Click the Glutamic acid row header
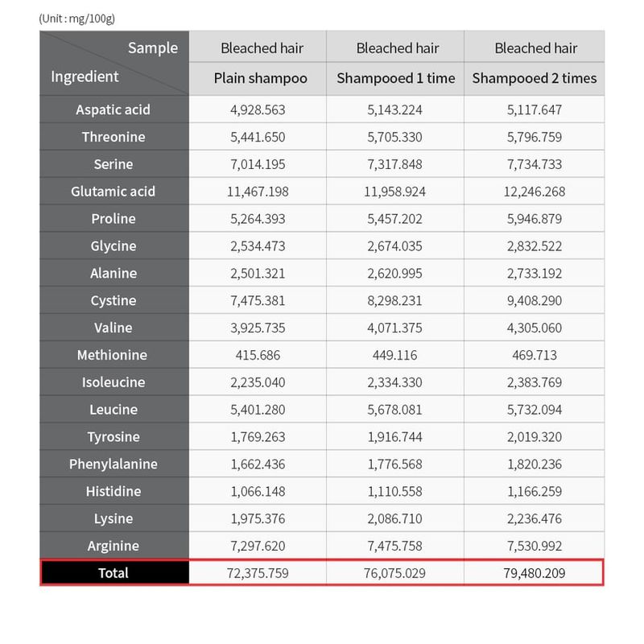 coord(114,192)
